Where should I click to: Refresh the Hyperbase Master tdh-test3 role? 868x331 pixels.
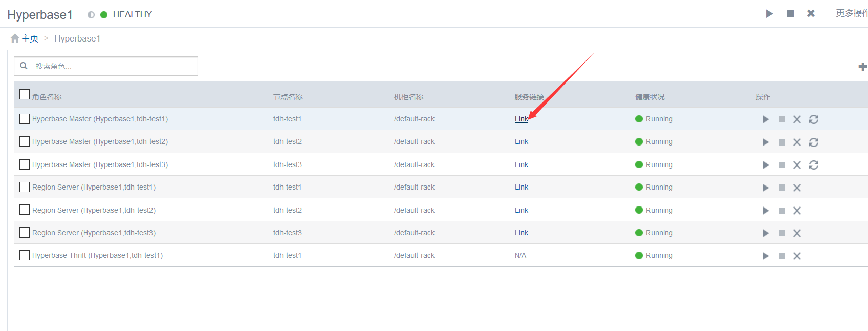point(813,165)
